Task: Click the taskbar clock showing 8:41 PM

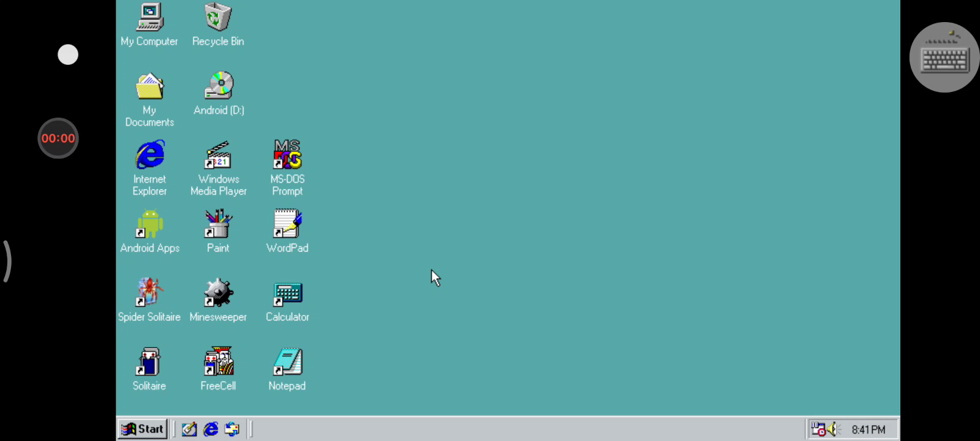Action: pyautogui.click(x=868, y=429)
